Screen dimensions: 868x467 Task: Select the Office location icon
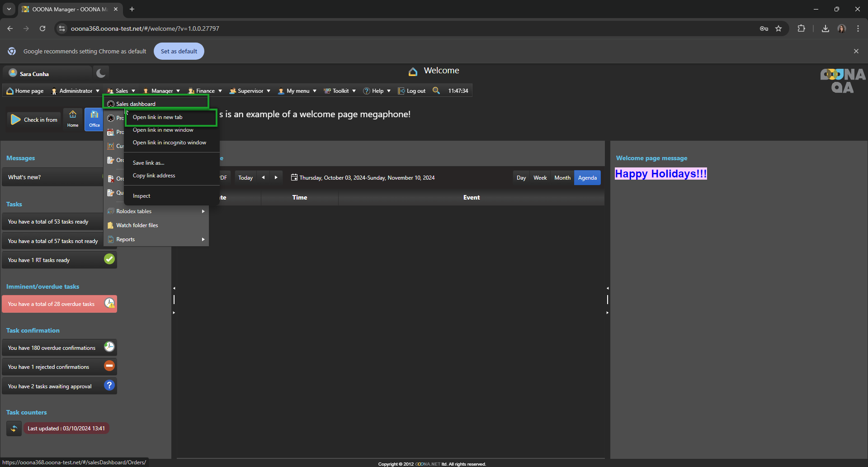pyautogui.click(x=94, y=119)
